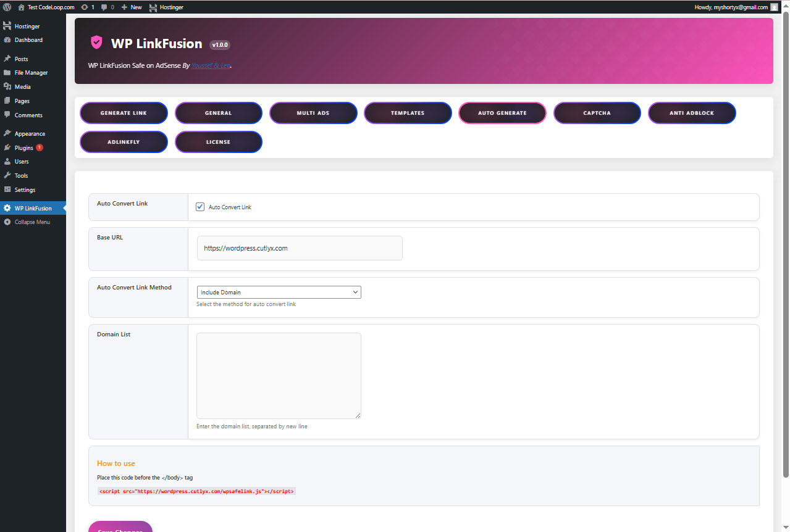Open the License tab

pos(219,142)
